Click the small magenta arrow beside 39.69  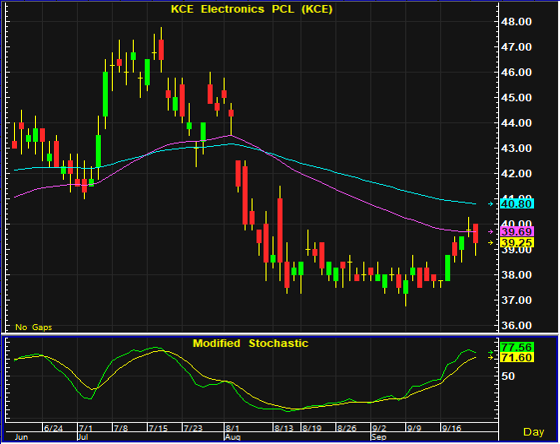[491, 231]
